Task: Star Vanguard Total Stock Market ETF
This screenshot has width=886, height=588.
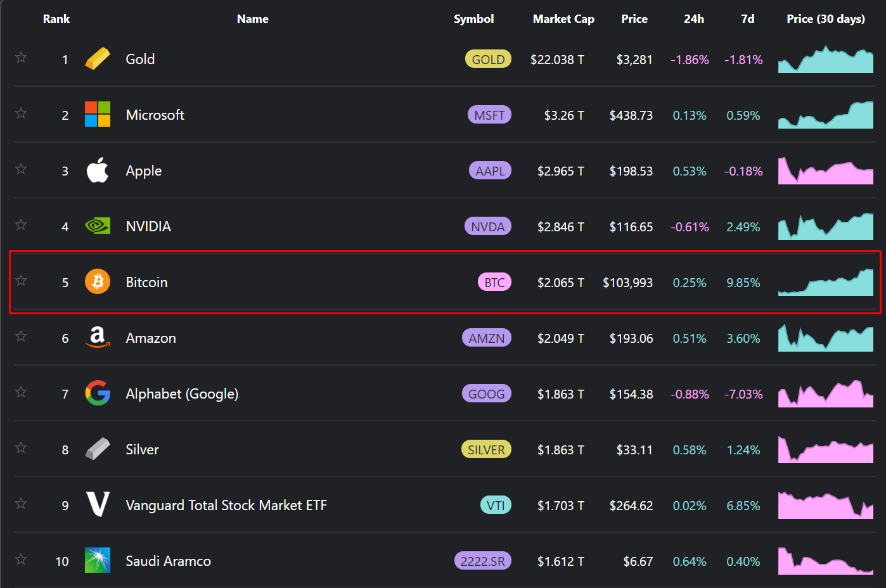Action: [x=21, y=504]
